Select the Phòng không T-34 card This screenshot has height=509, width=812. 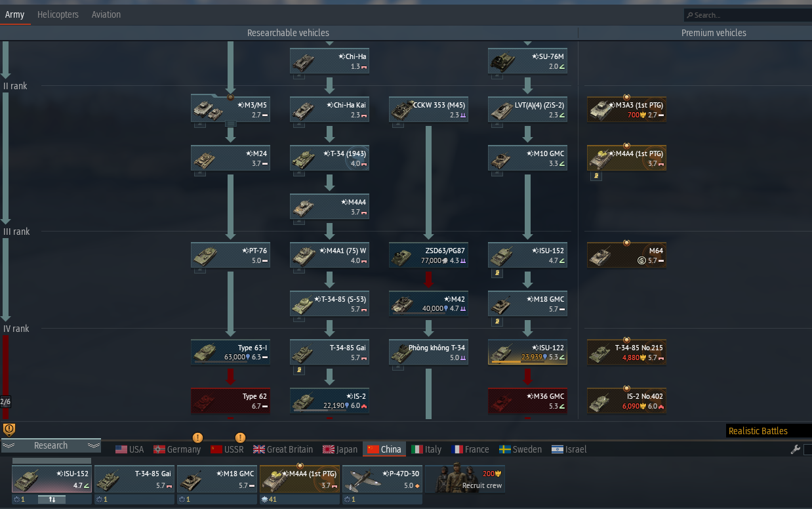coord(428,352)
